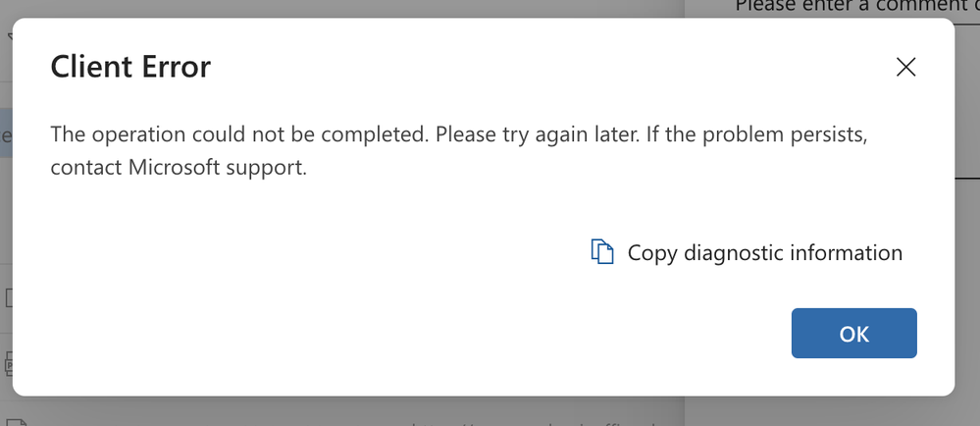Select Copy diagnostic information text link
The image size is (980, 426).
pos(764,252)
